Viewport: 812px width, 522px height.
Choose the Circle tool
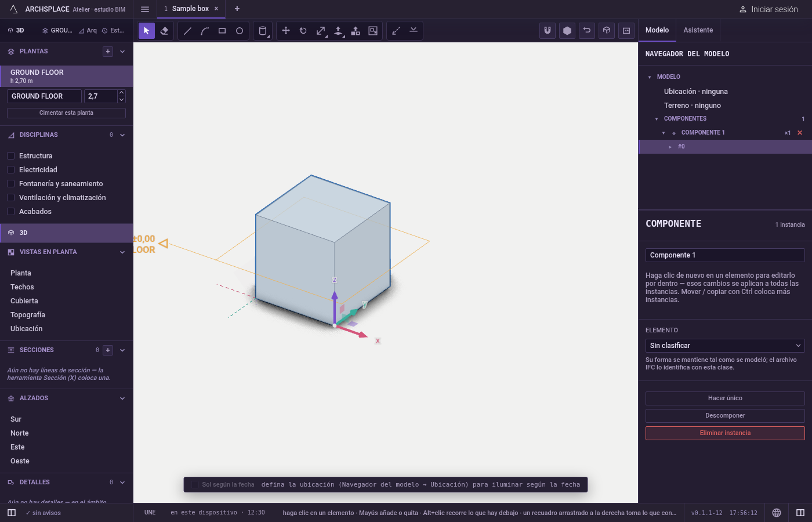pyautogui.click(x=240, y=31)
